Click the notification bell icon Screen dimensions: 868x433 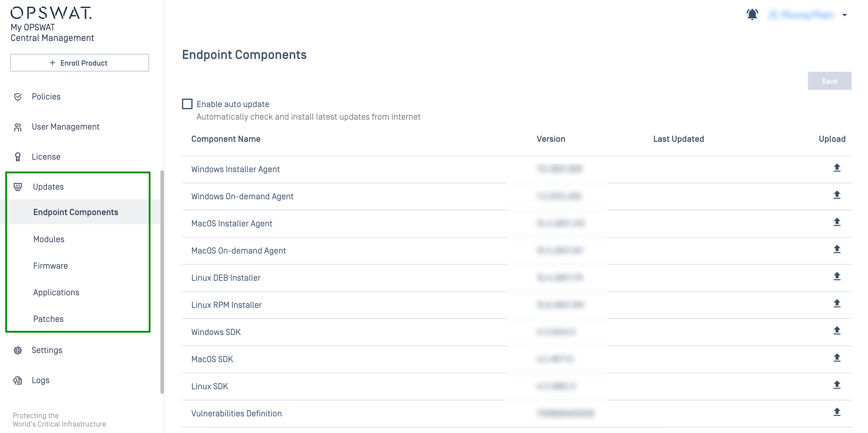pos(752,15)
